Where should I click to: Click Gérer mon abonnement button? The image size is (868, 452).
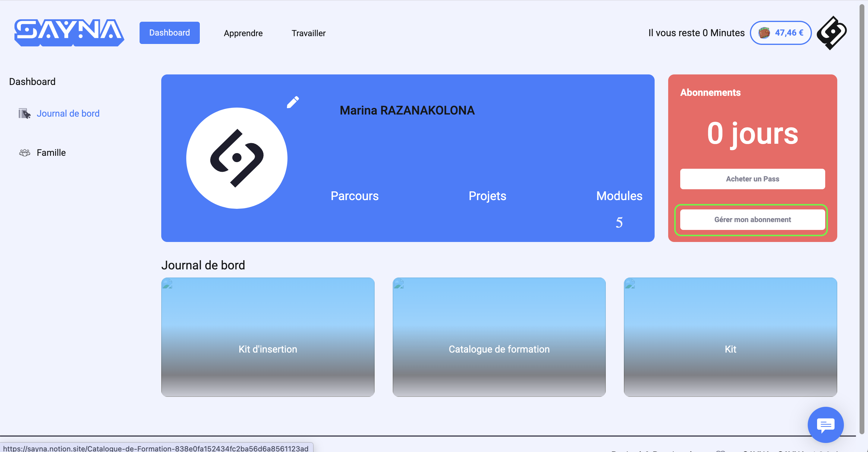point(752,220)
